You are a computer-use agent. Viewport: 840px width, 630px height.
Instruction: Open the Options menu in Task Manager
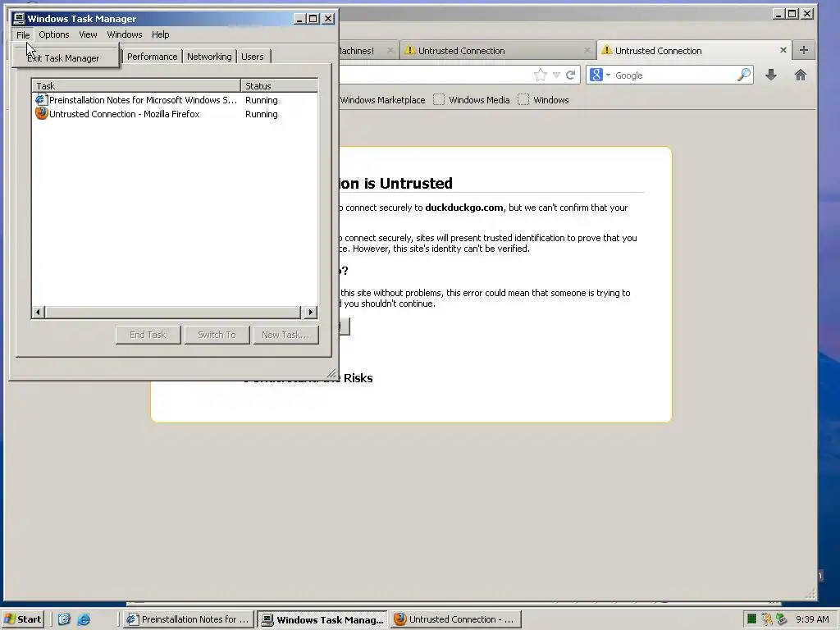click(x=53, y=34)
